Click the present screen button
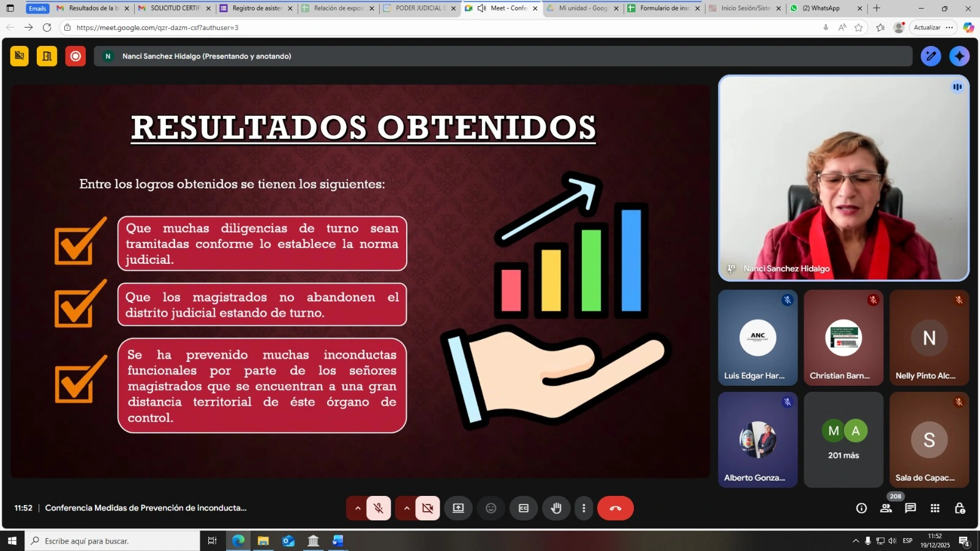980x551 pixels. pos(458,508)
